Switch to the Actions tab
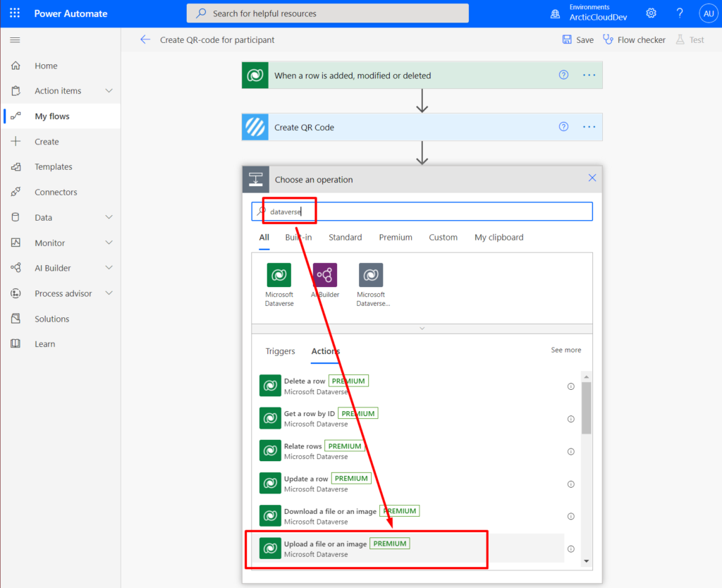The height and width of the screenshot is (588, 722). [326, 351]
